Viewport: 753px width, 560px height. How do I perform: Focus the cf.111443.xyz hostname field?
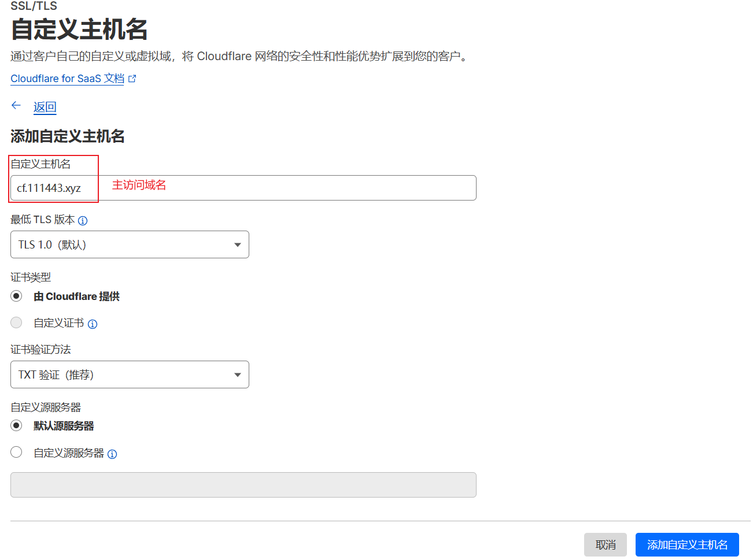[x=243, y=188]
